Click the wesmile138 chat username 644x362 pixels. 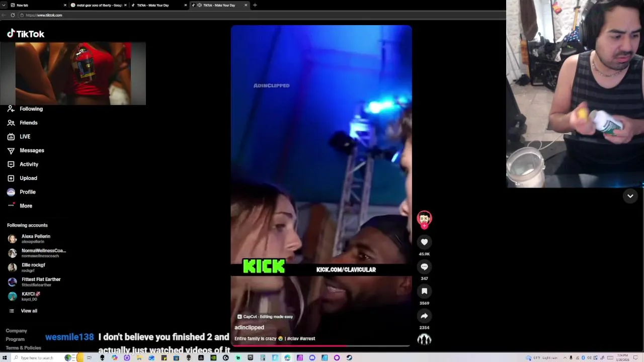pyautogui.click(x=69, y=337)
